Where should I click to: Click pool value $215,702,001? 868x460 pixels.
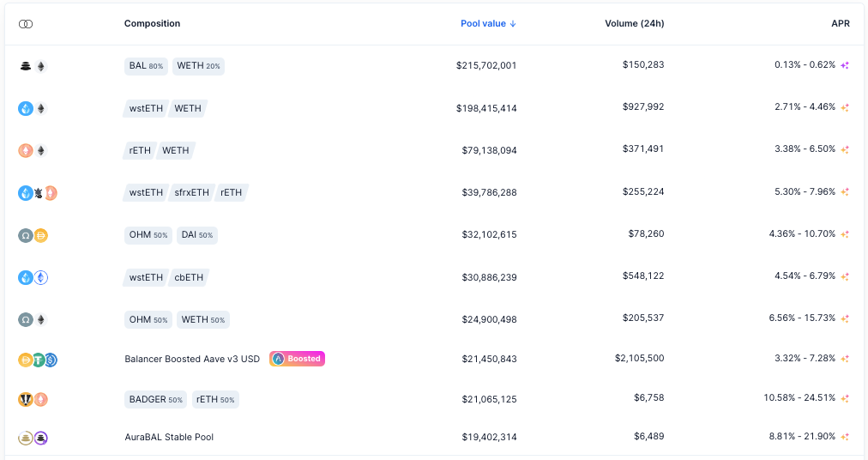(486, 65)
